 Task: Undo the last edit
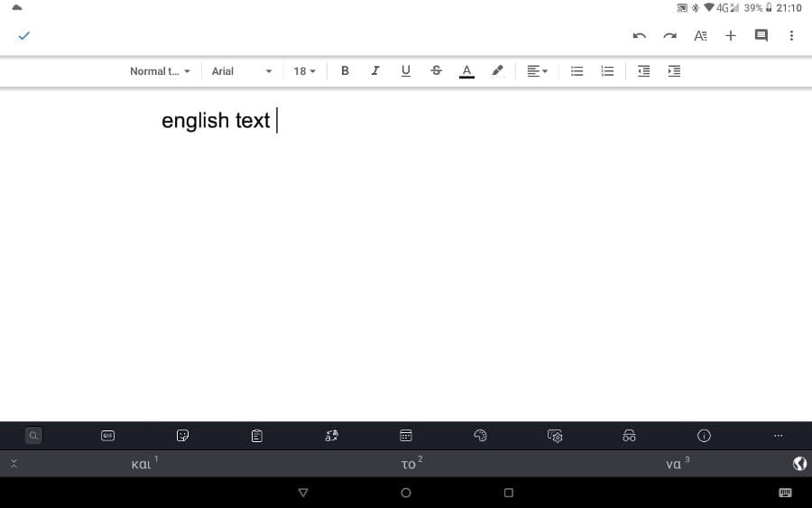point(639,35)
